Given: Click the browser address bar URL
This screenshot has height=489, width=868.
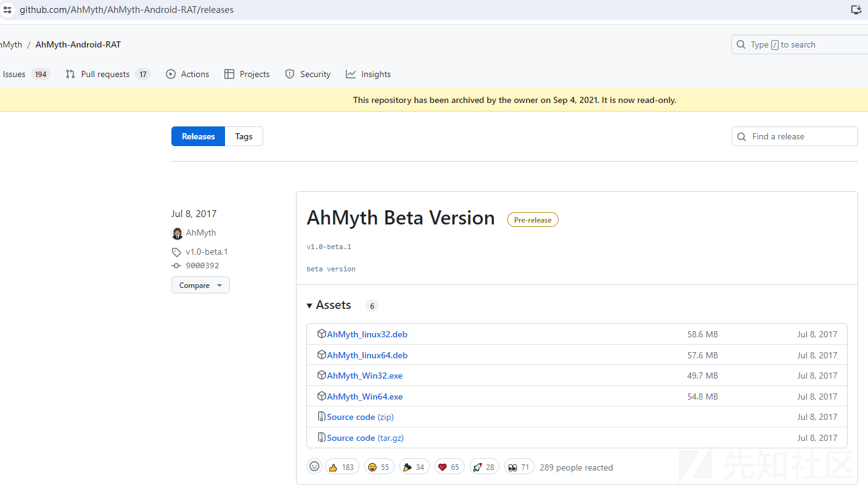Looking at the screenshot, I should click(x=126, y=10).
